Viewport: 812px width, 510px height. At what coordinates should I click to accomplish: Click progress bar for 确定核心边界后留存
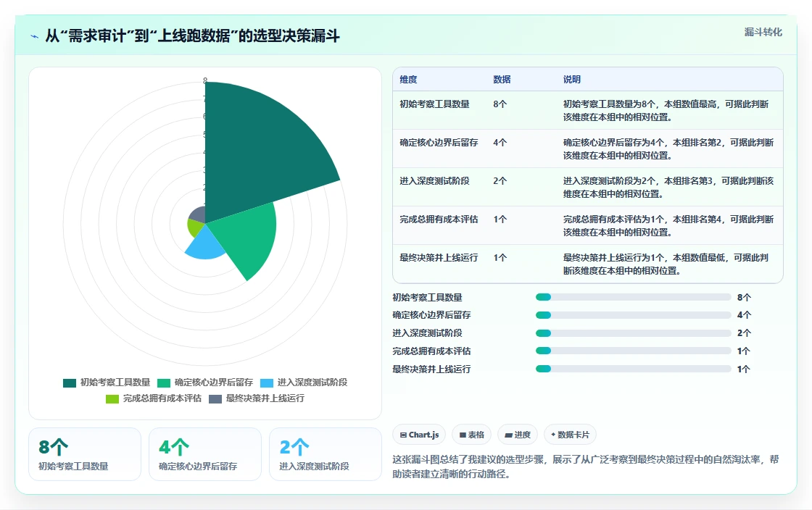pos(634,315)
